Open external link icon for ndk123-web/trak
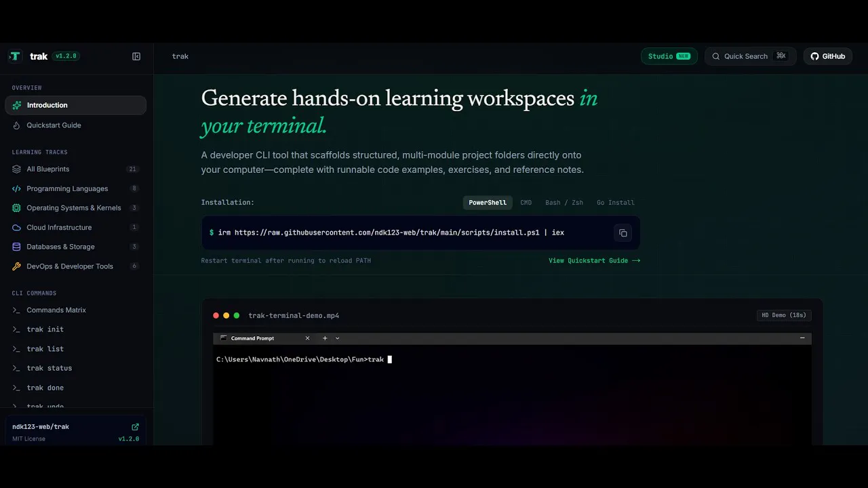This screenshot has width=868, height=488. (135, 427)
